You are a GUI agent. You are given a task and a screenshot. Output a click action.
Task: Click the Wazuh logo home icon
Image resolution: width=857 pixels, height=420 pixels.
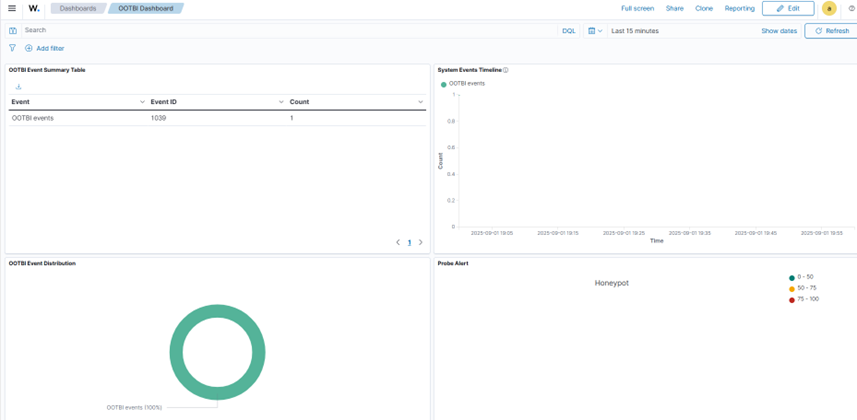(34, 8)
